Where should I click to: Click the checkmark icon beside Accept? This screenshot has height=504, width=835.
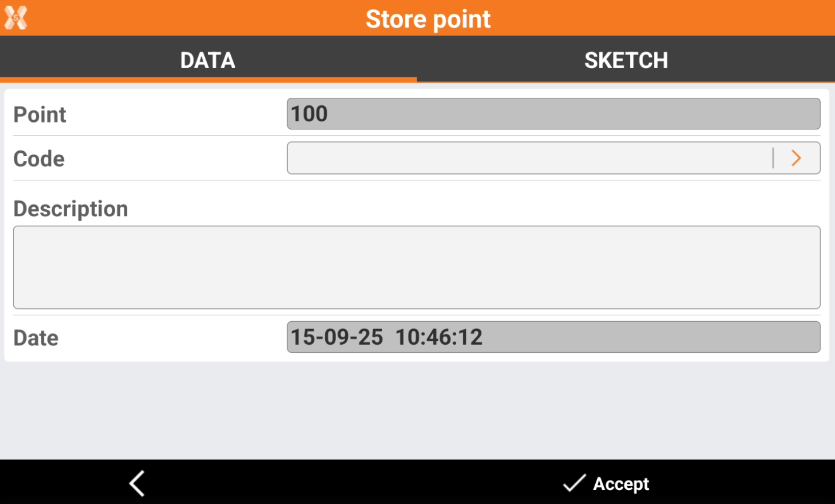click(x=574, y=483)
